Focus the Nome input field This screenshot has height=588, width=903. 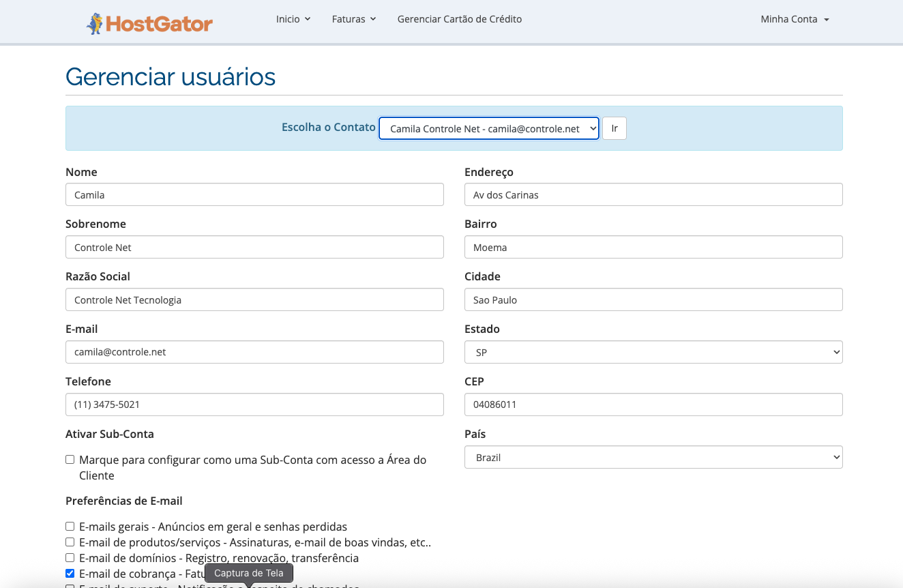[254, 194]
